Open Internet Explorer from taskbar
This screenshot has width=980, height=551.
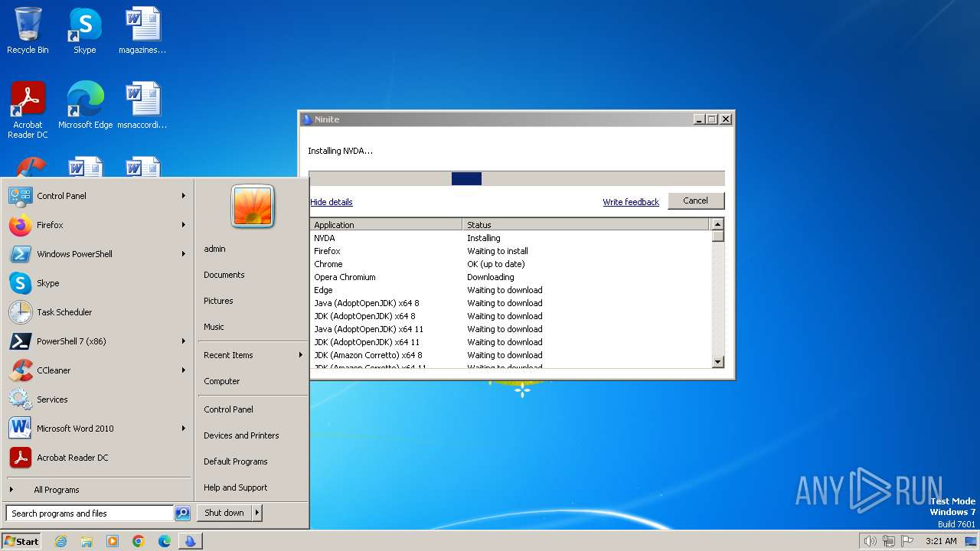click(x=60, y=541)
